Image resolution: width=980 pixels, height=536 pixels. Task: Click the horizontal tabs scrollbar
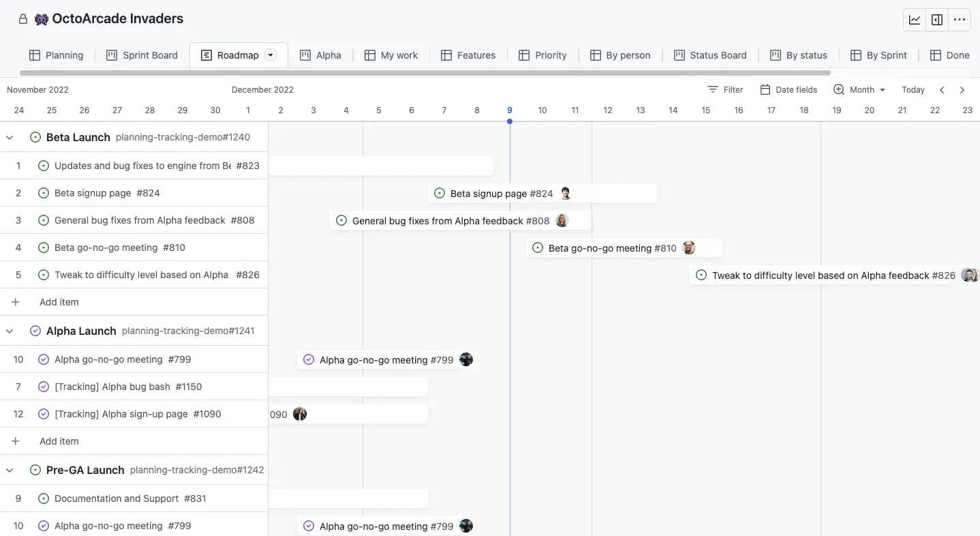point(425,72)
